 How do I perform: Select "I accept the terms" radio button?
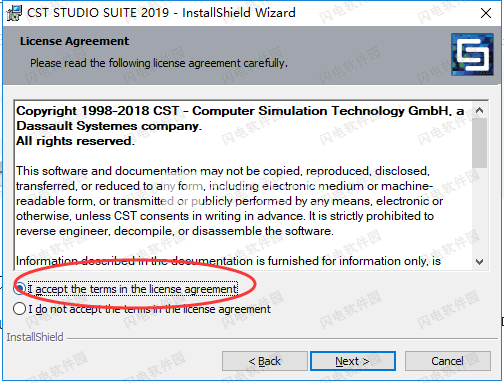point(19,289)
